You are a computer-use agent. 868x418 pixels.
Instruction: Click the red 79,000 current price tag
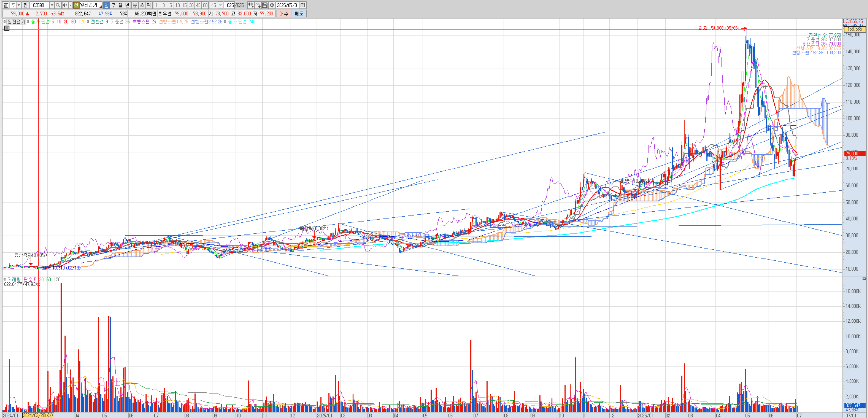tap(855, 154)
